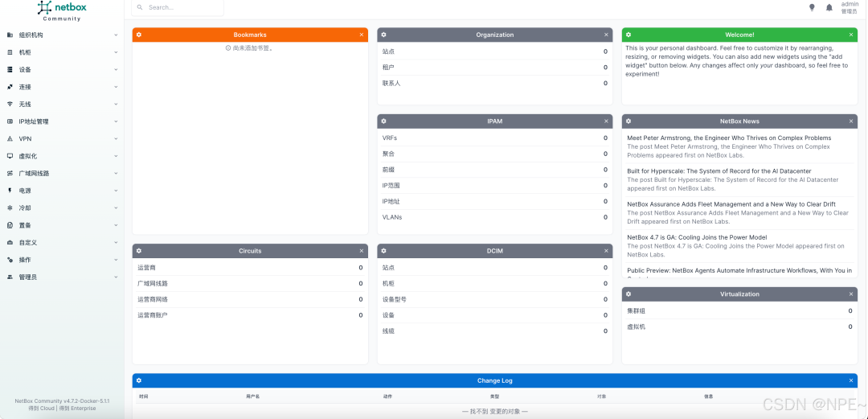The image size is (868, 419).
Task: Configure the Circuits widget via gear icon
Action: coord(139,251)
